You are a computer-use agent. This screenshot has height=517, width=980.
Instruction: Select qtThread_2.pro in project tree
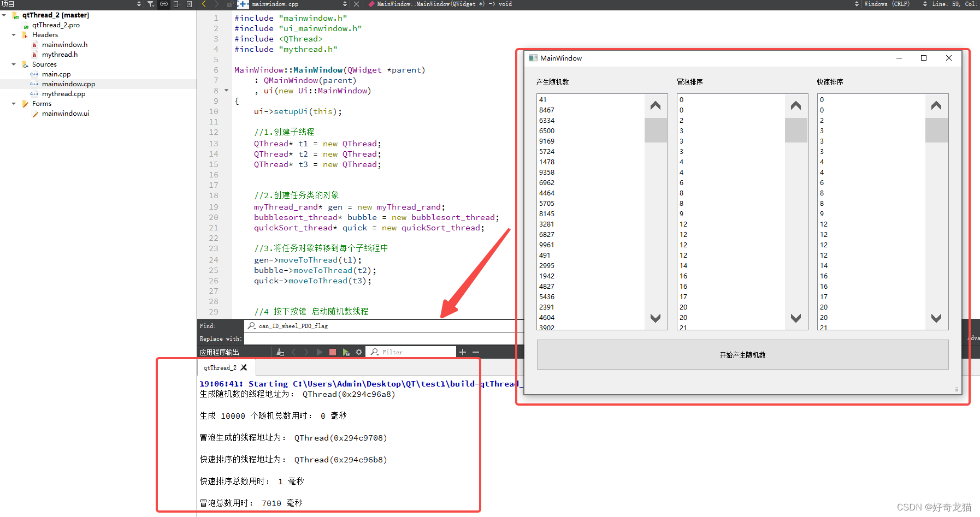click(x=56, y=25)
